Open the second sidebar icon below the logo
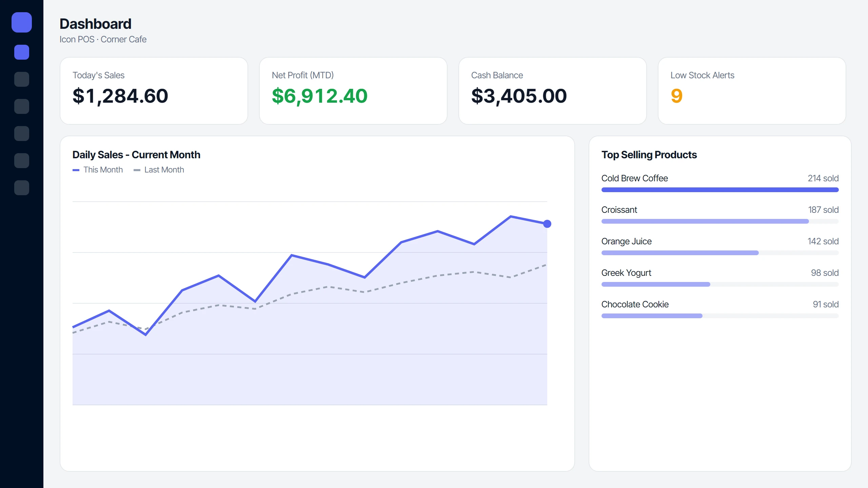Viewport: 868px width, 488px height. click(22, 79)
